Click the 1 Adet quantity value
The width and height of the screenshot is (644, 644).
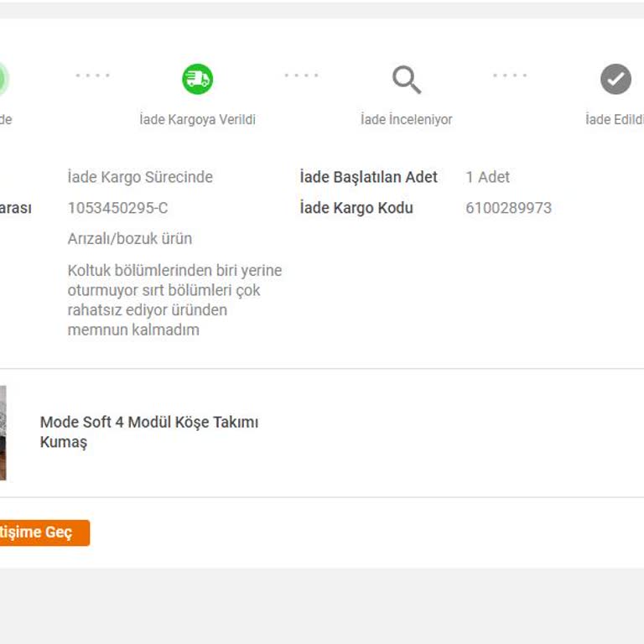tap(487, 177)
